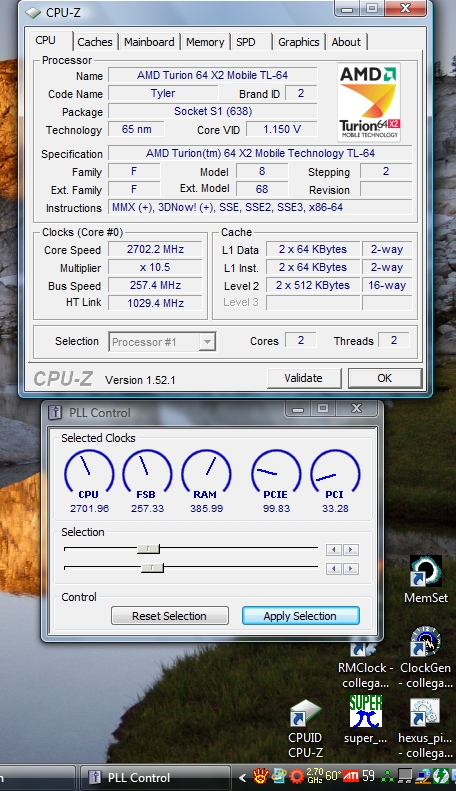Click the Windows flag tray icon
This screenshot has height=791, width=456.
click(x=278, y=776)
